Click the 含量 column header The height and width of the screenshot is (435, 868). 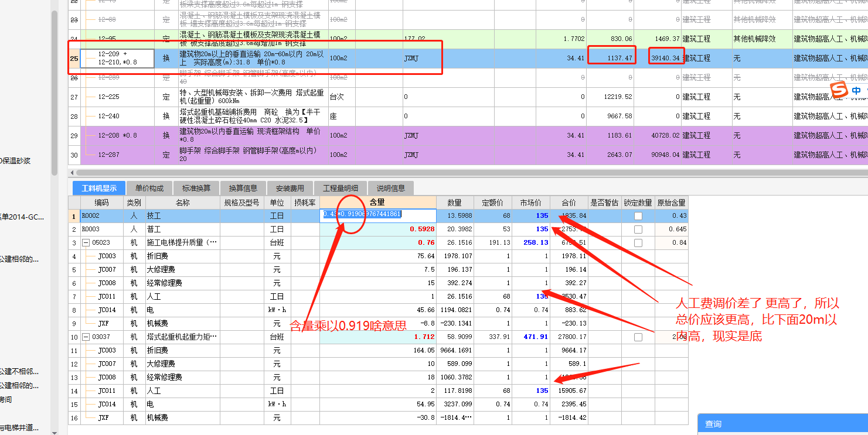tap(378, 203)
